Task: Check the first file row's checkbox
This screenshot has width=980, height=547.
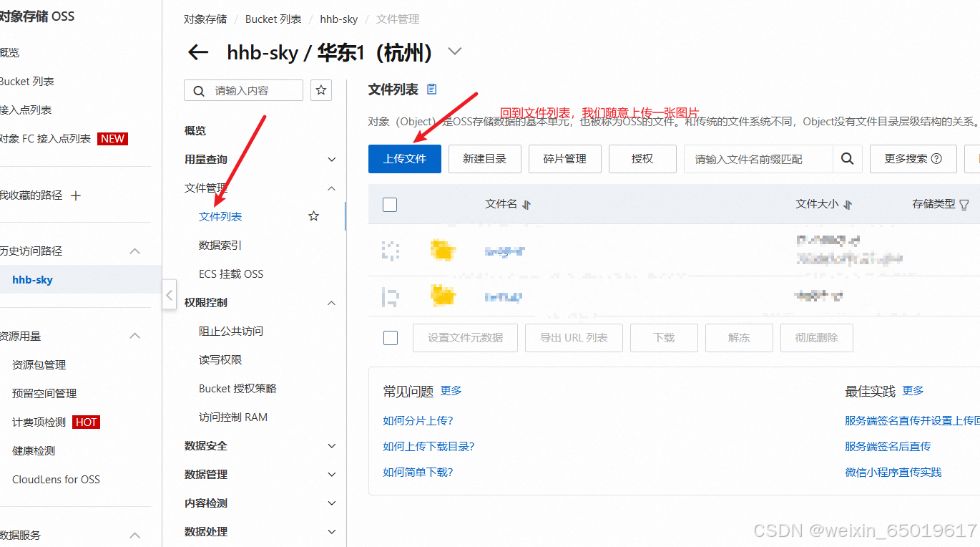Action: (x=390, y=251)
